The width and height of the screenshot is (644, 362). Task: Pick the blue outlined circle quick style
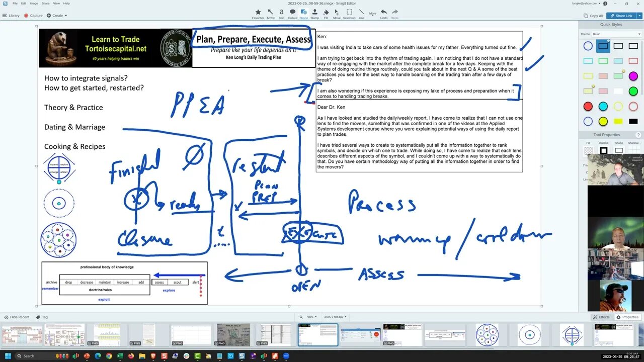point(588,46)
